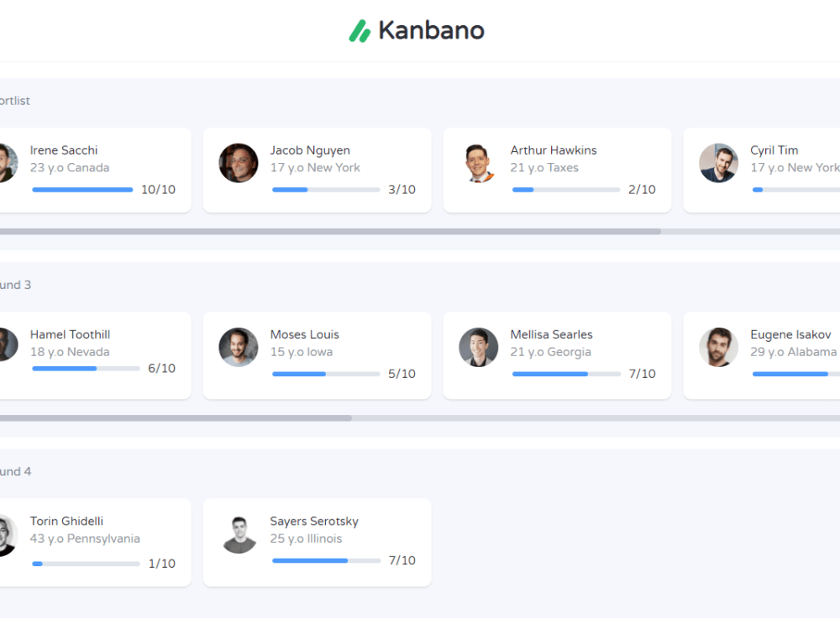The height and width of the screenshot is (630, 840).
Task: Select the Mellisa Searles name
Action: tap(551, 334)
